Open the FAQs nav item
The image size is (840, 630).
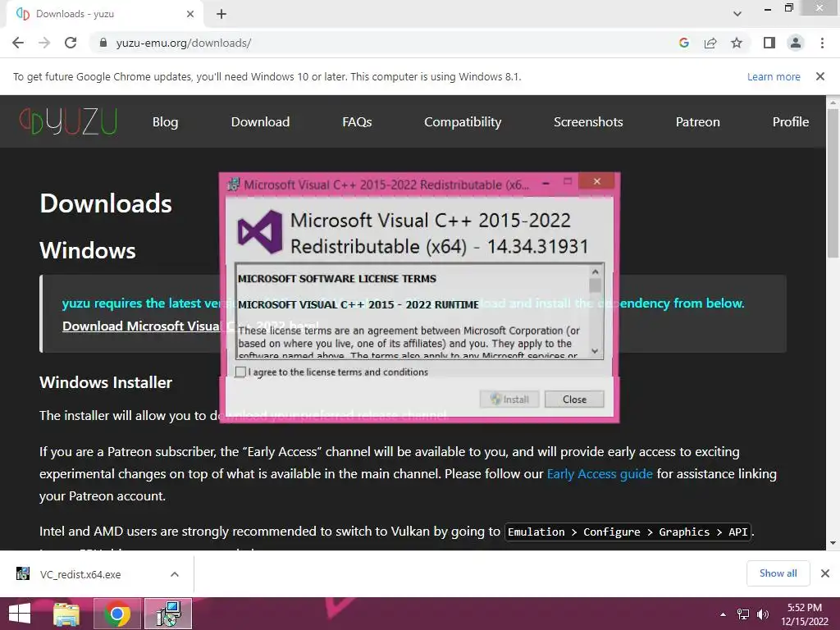[x=357, y=122]
